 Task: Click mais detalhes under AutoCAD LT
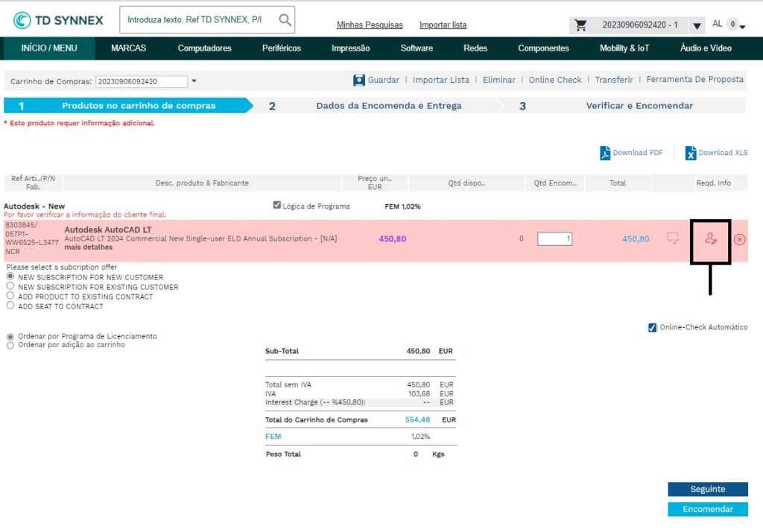point(89,247)
